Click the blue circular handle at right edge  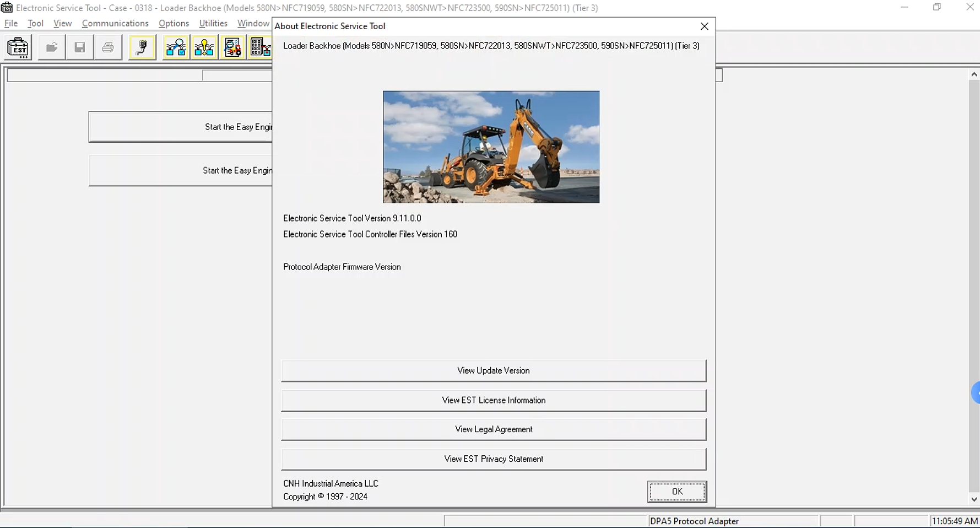pyautogui.click(x=976, y=394)
